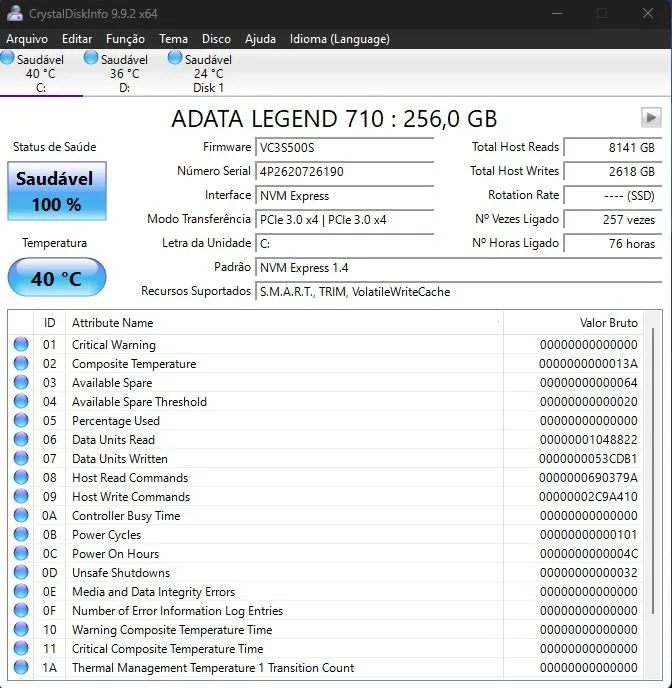
Task: Click the status icon for Controller Busy Time
Action: pyautogui.click(x=21, y=516)
